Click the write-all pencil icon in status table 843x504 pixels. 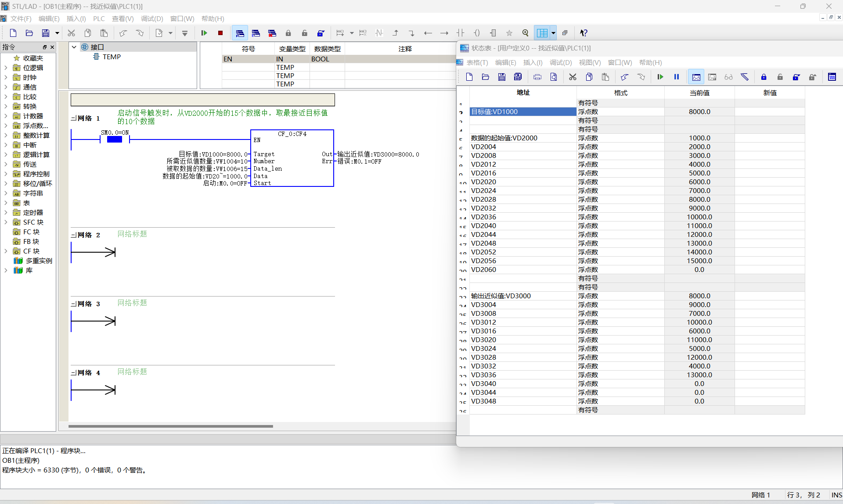coord(745,77)
